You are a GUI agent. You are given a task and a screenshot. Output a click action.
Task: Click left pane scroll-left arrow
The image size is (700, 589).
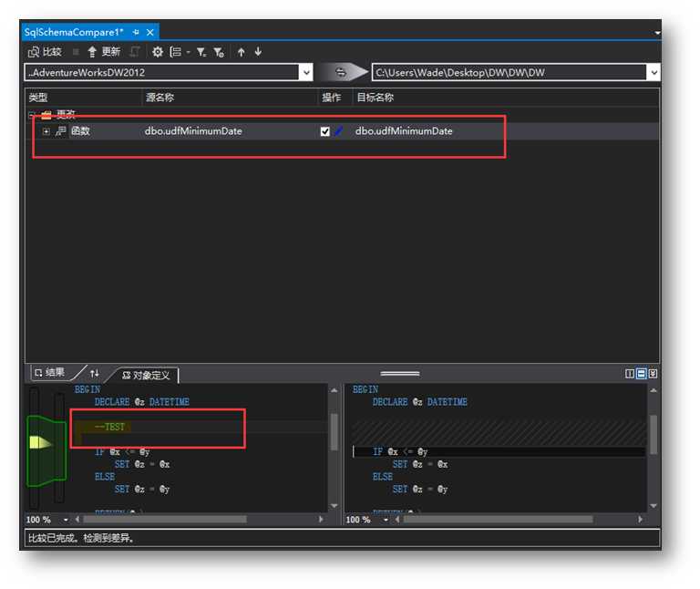(x=77, y=520)
